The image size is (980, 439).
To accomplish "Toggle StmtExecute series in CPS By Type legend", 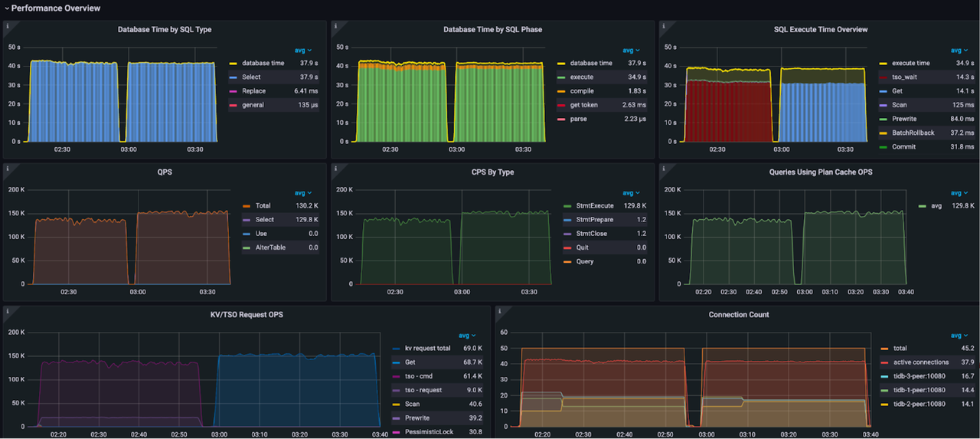I will pyautogui.click(x=593, y=206).
